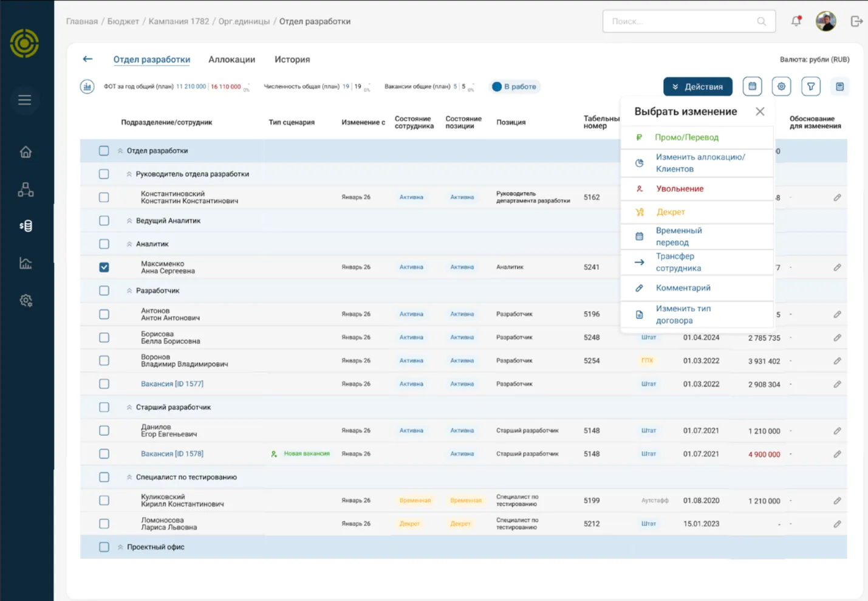
Task: Open the calendar icon next to Действия
Action: coord(752,87)
